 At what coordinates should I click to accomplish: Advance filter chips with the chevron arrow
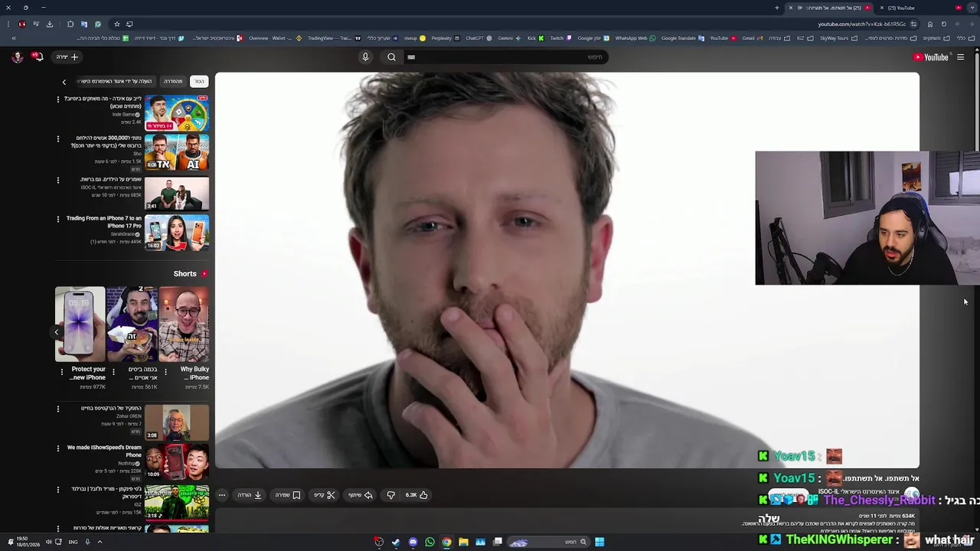tap(64, 81)
